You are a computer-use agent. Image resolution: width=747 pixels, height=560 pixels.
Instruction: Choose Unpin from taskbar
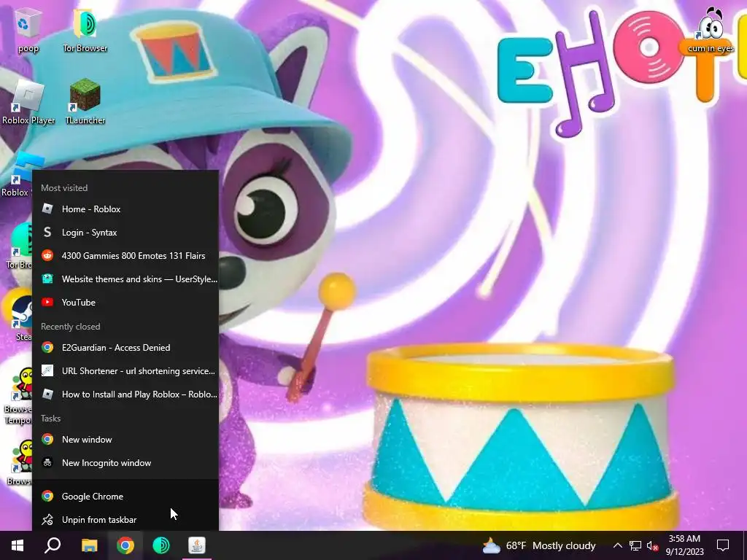coord(125,519)
